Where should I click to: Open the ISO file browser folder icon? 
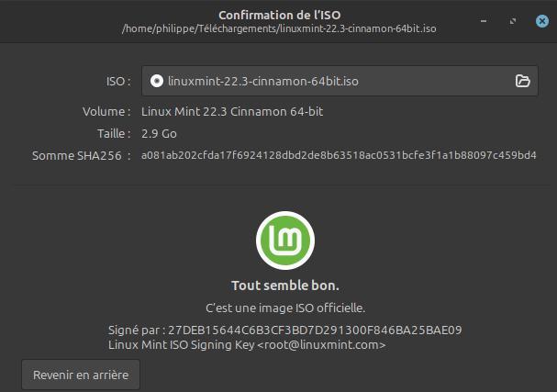[522, 81]
